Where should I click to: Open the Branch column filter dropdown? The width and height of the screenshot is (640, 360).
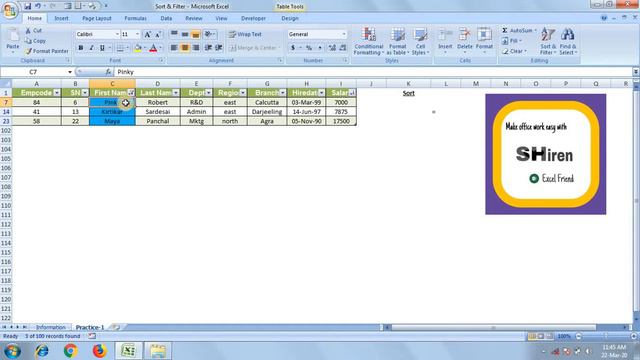tap(282, 93)
